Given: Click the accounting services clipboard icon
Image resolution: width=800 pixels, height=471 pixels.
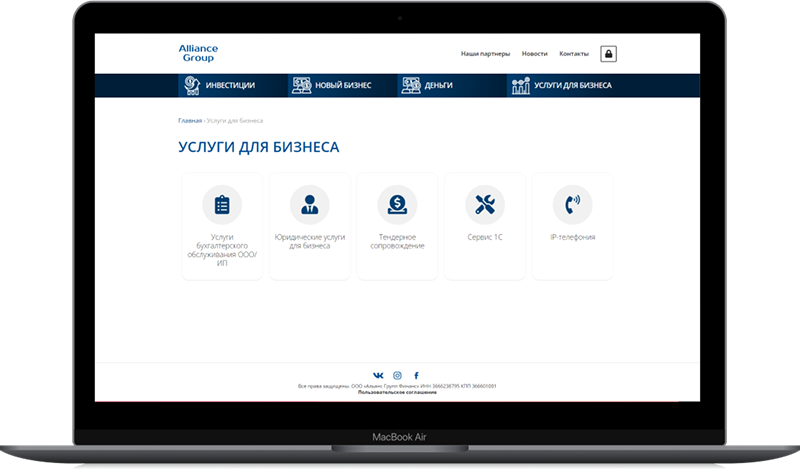Looking at the screenshot, I should tap(222, 204).
